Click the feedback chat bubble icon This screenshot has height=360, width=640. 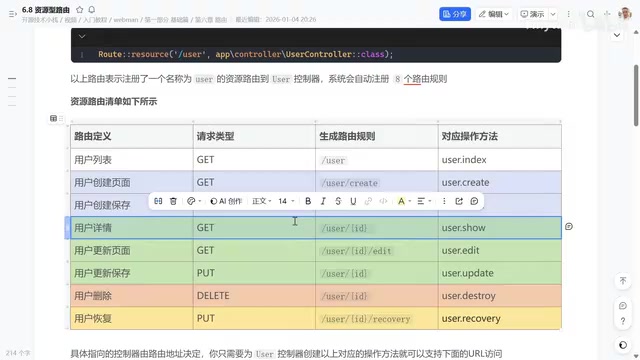(x=623, y=306)
